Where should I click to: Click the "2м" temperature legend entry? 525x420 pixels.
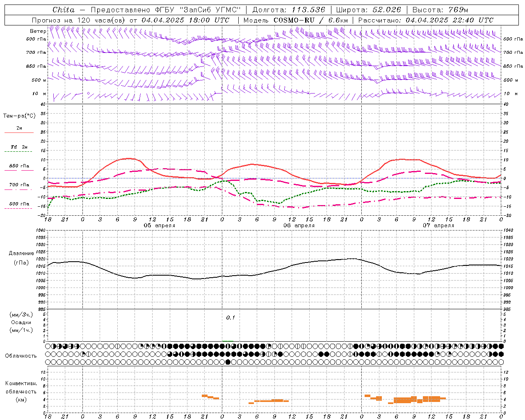(x=19, y=128)
